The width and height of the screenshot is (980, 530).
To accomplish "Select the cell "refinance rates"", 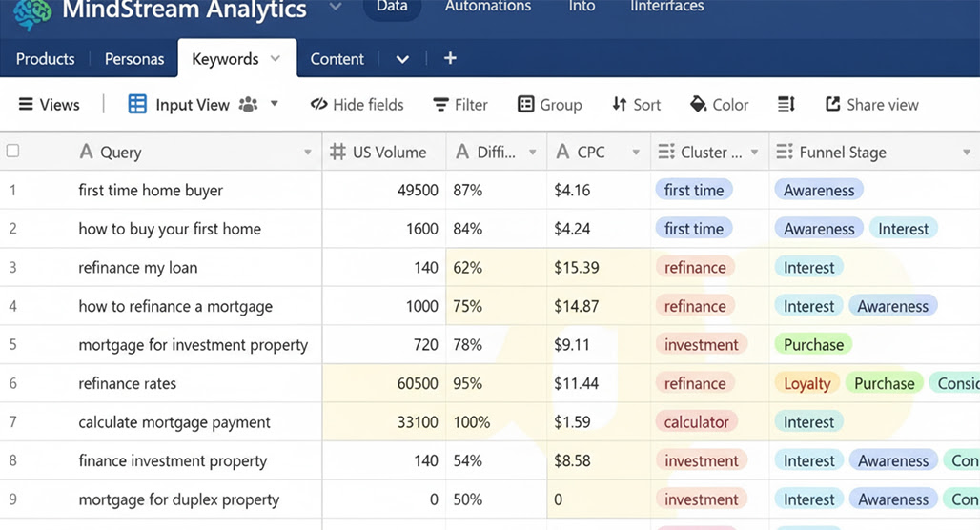I will point(127,383).
